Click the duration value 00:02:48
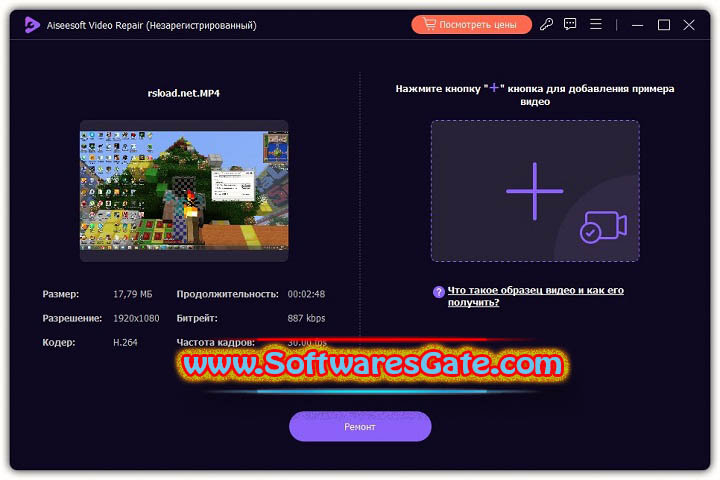The width and height of the screenshot is (720, 480). point(306,294)
